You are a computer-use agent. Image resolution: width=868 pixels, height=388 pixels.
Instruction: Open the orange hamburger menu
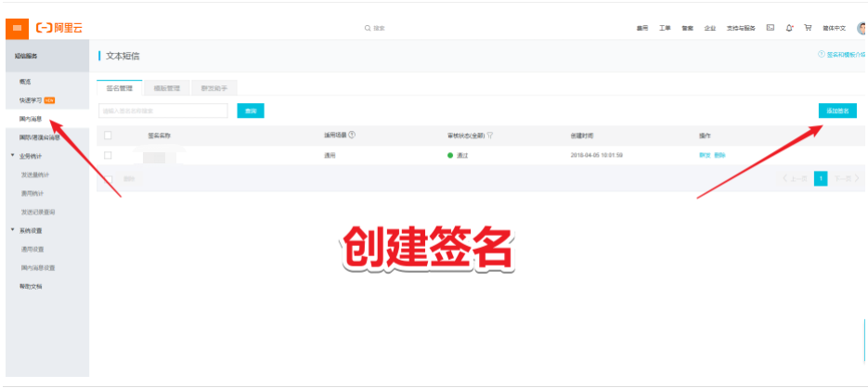[x=17, y=28]
